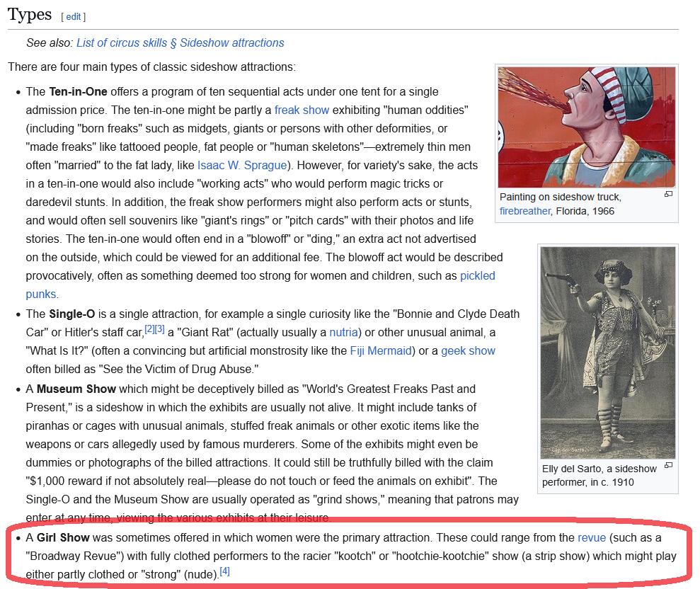Open List of circus skills § Sideshow attractions link

pyautogui.click(x=180, y=43)
